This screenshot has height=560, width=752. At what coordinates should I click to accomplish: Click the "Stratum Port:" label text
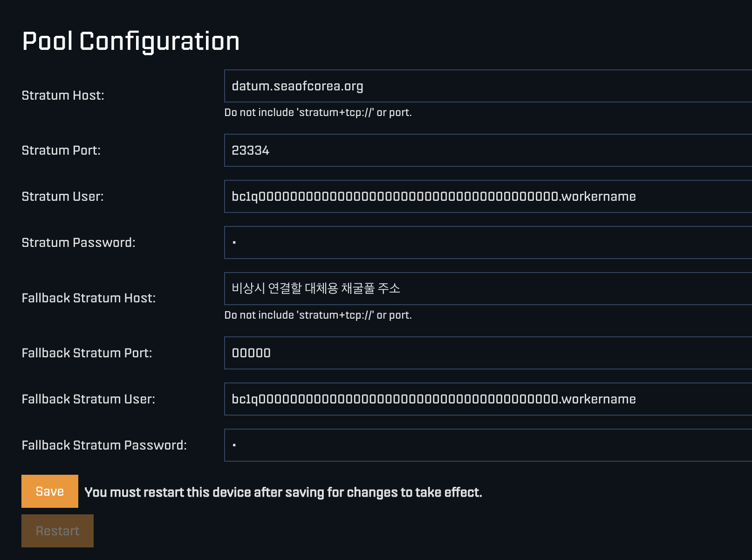click(61, 150)
